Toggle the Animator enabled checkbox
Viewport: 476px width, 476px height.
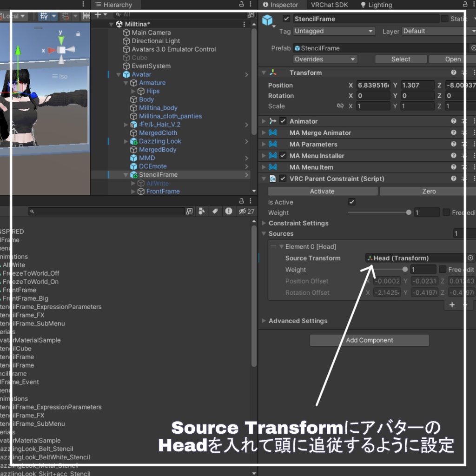click(x=283, y=121)
